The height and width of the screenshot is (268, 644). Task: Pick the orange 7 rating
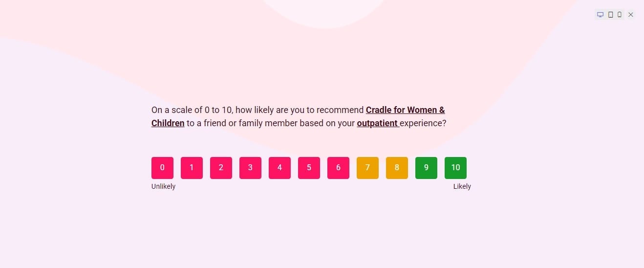point(367,168)
